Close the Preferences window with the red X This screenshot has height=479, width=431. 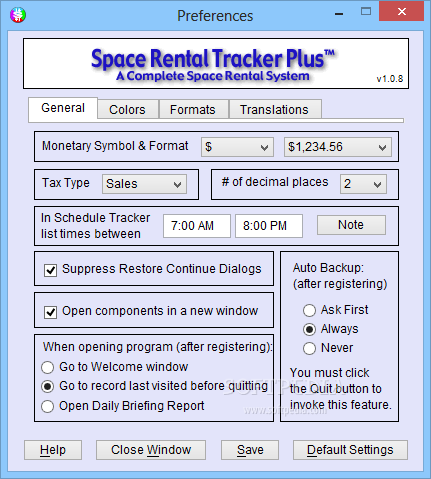point(402,12)
